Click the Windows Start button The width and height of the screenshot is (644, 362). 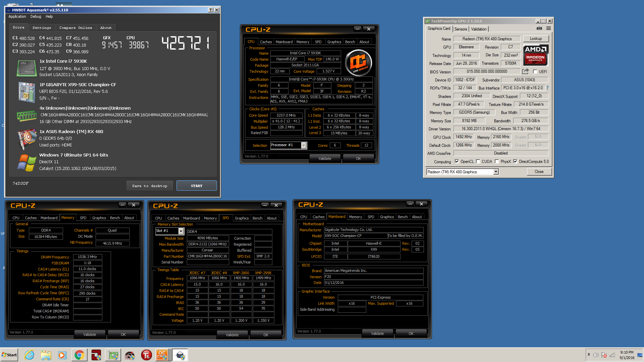[9, 355]
